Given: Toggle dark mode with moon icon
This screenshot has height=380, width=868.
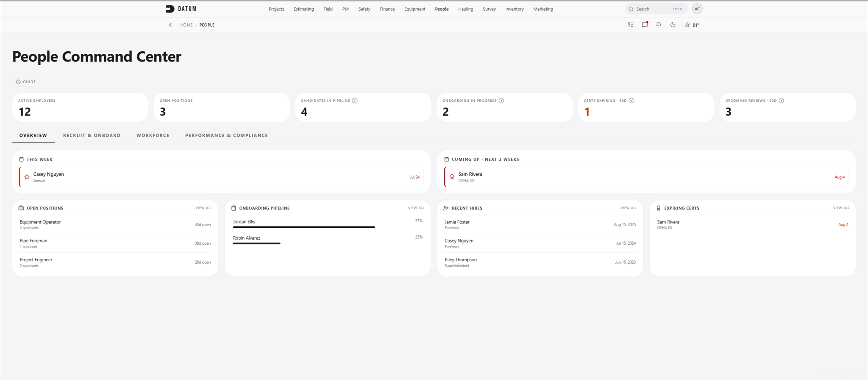Looking at the screenshot, I should (x=673, y=25).
